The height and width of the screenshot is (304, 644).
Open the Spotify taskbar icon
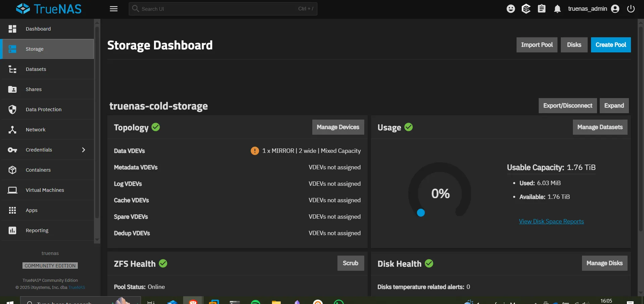coord(256,302)
